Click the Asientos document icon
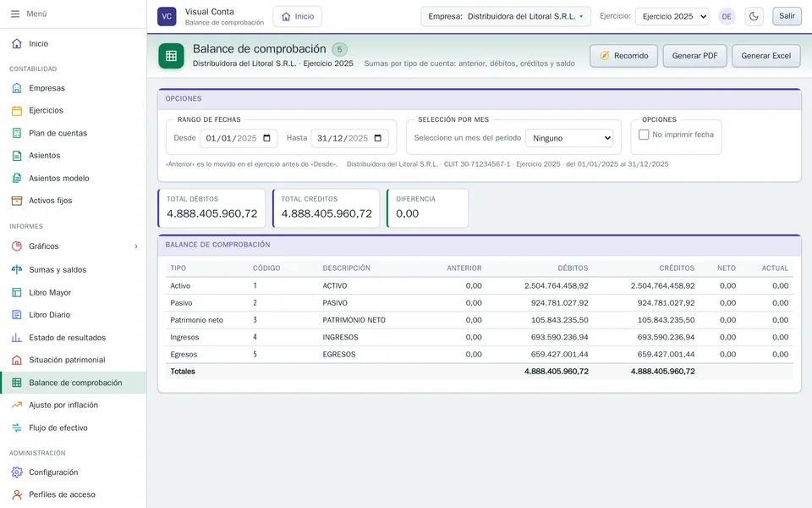 click(17, 156)
